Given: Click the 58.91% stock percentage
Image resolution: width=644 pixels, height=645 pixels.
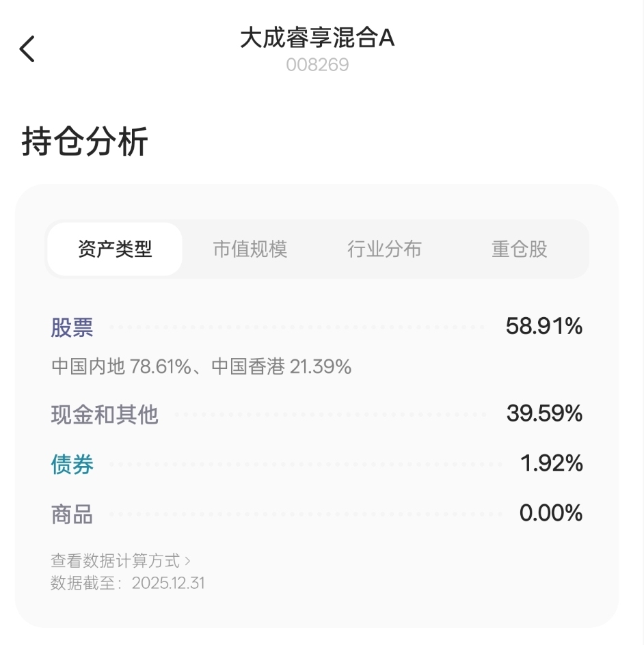Looking at the screenshot, I should [x=544, y=327].
